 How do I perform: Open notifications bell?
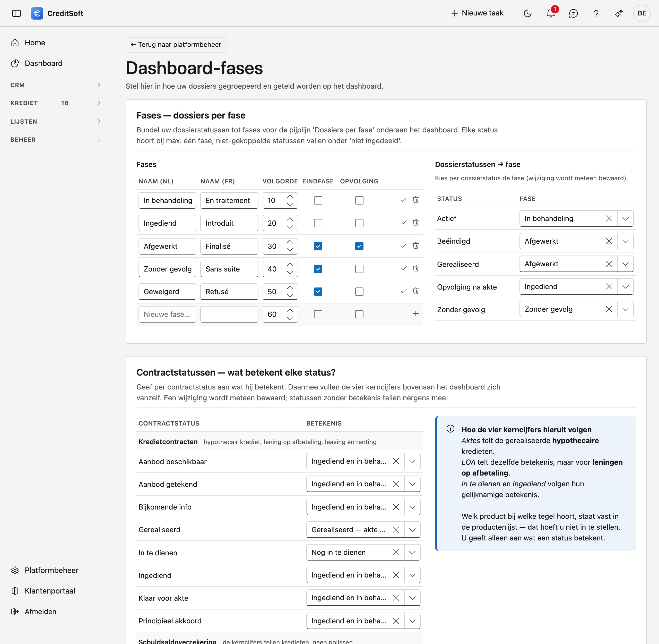click(x=551, y=13)
